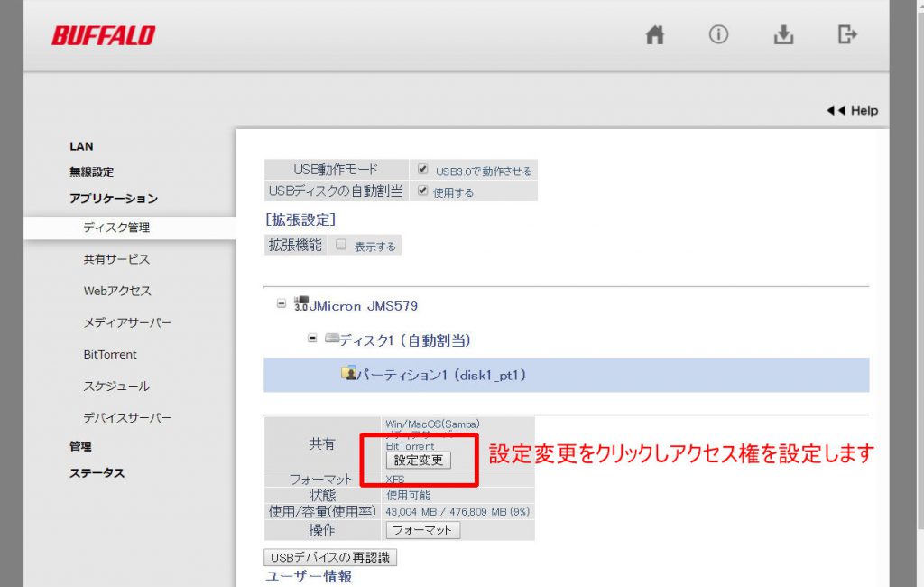Enable the 拡張機能 表示する checkbox
The width and height of the screenshot is (924, 587).
(341, 245)
